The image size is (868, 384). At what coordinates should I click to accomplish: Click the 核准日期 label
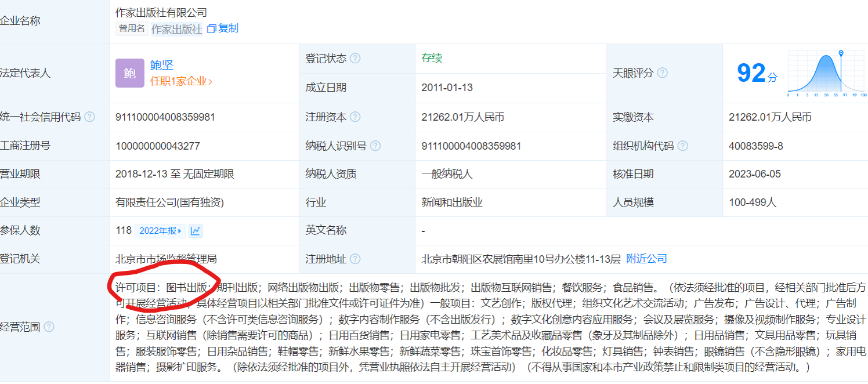point(633,174)
